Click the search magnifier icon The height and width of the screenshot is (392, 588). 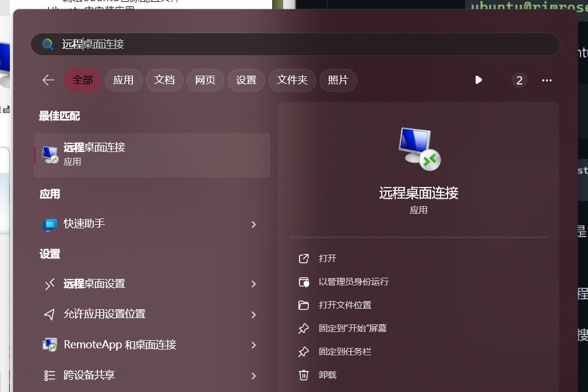(48, 44)
